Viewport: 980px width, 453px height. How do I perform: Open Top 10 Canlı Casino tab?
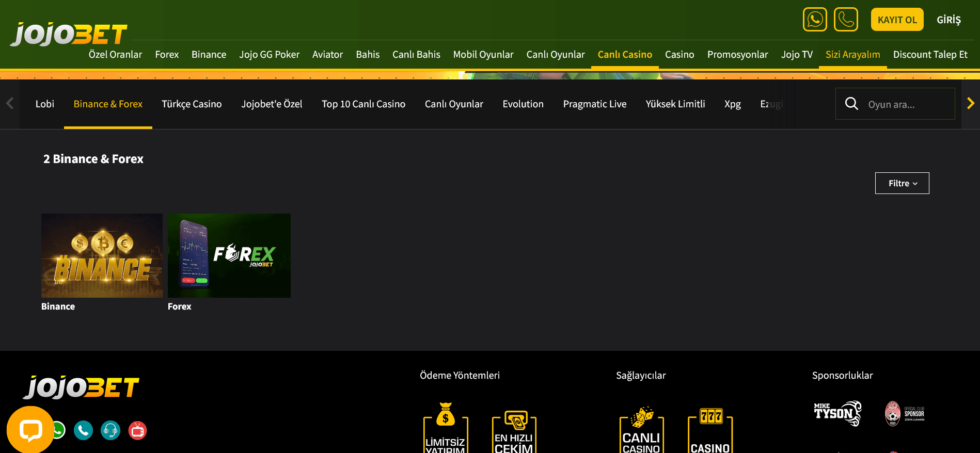tap(363, 104)
